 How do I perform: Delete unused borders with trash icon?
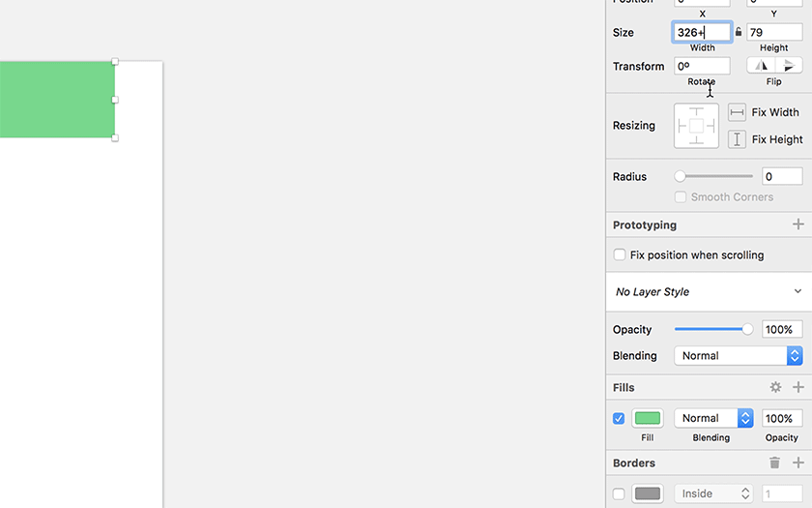(x=774, y=463)
